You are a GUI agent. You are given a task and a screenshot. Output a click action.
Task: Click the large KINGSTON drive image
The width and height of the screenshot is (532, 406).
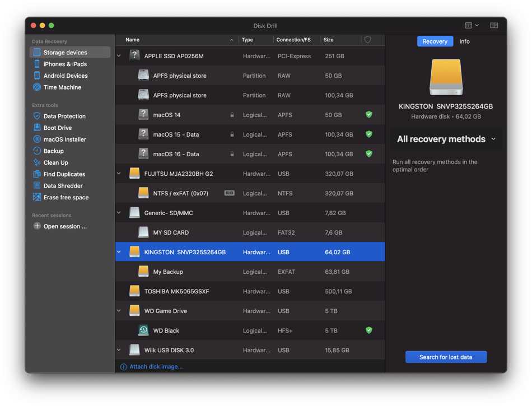[446, 77]
